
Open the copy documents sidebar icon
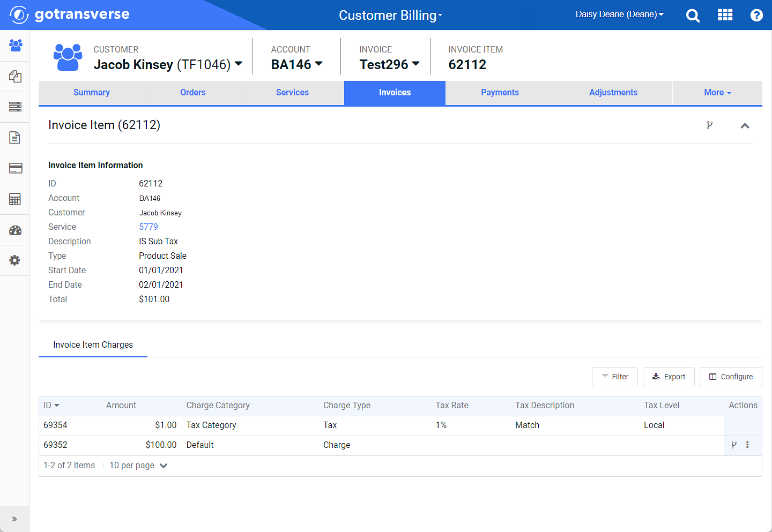15,76
